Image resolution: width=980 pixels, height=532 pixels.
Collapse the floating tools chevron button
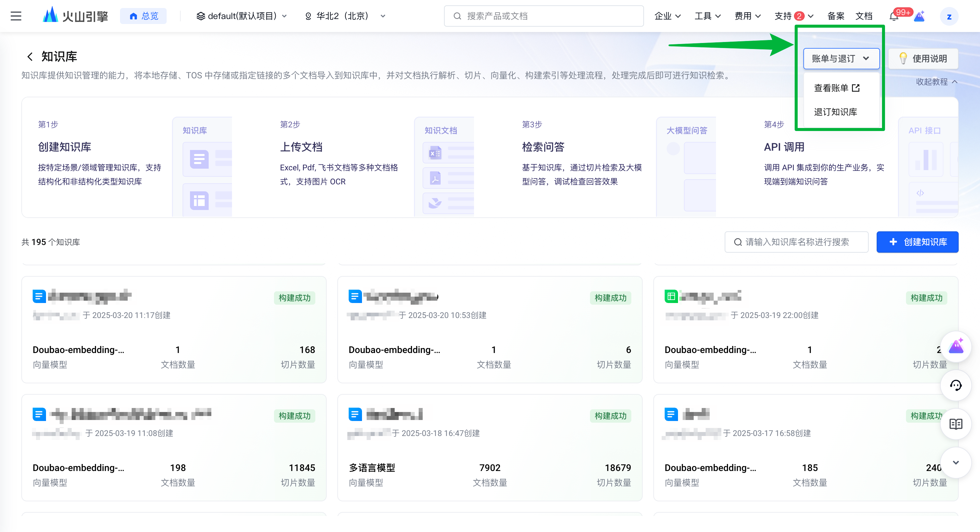(x=956, y=463)
